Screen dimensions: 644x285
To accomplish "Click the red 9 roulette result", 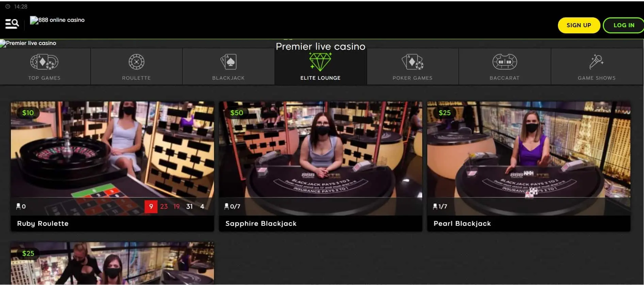I will 151,206.
